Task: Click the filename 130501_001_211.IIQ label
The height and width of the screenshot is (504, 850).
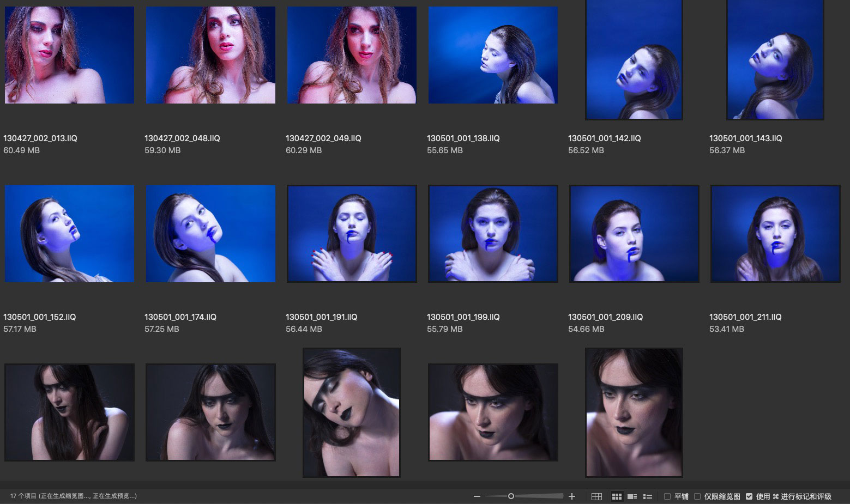Action: click(745, 317)
